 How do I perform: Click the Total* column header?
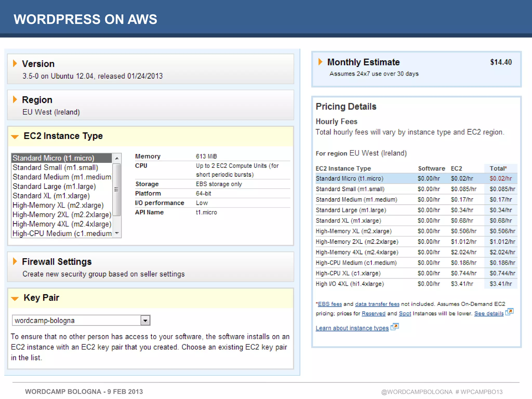[x=498, y=168]
